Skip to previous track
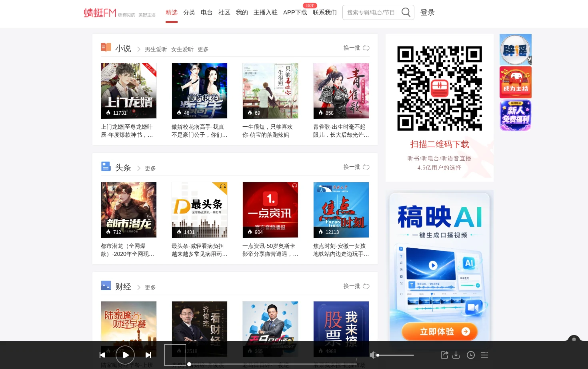The width and height of the screenshot is (588, 369). (102, 355)
